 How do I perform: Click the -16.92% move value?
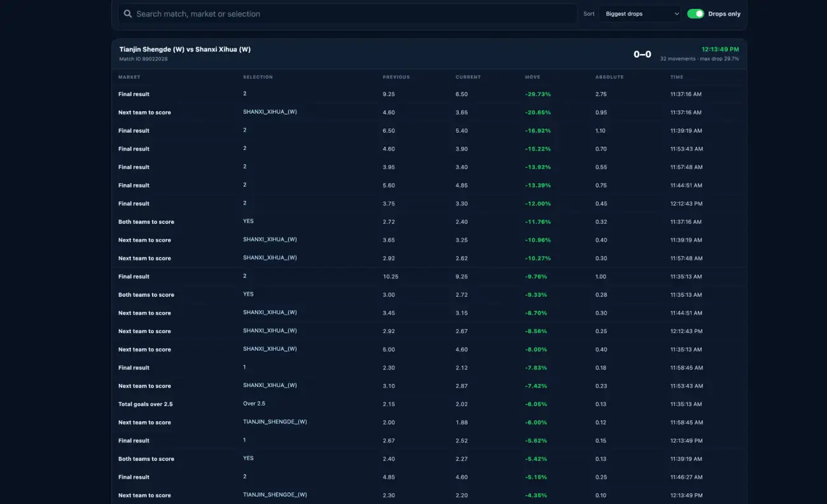tap(538, 130)
